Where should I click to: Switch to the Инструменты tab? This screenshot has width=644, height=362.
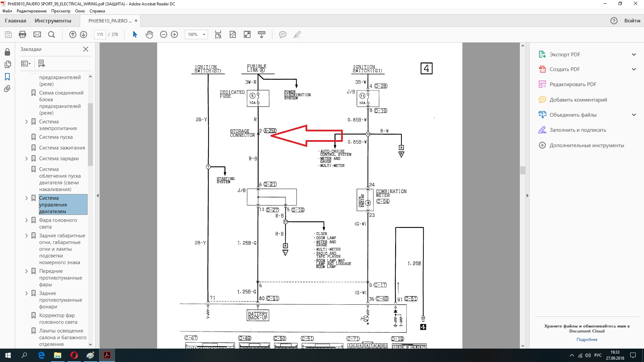click(x=53, y=20)
